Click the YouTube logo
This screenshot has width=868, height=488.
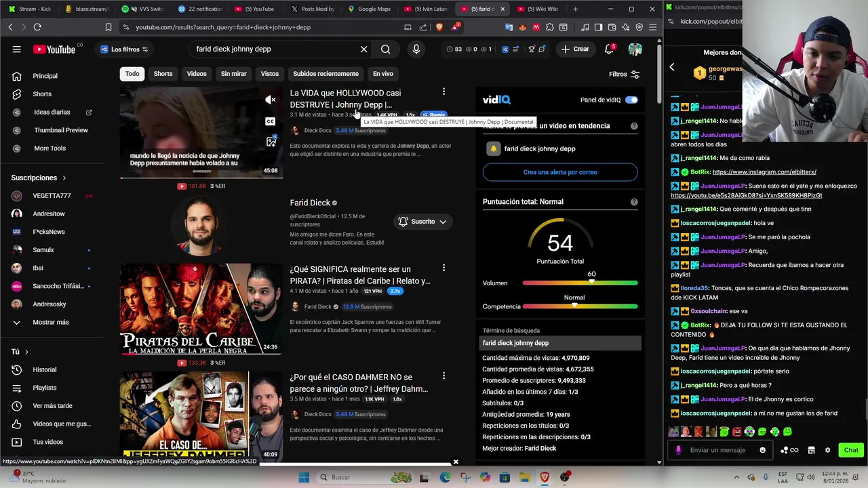coord(54,49)
